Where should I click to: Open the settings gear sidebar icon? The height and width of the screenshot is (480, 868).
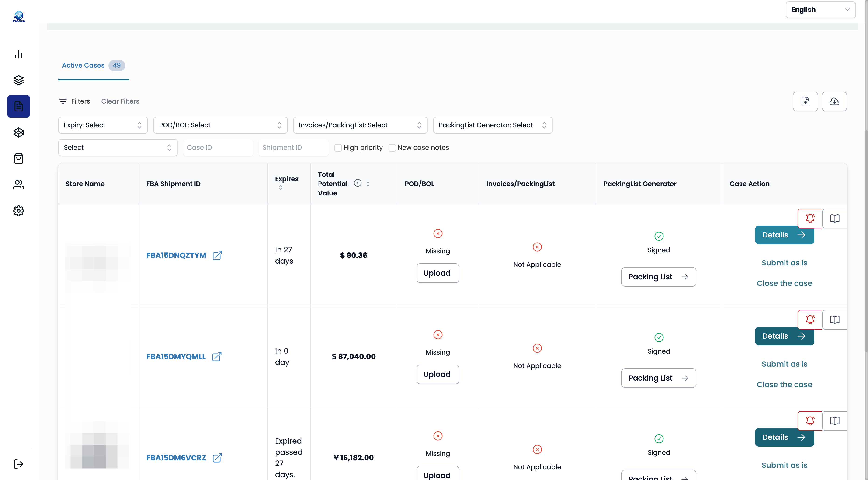18,211
